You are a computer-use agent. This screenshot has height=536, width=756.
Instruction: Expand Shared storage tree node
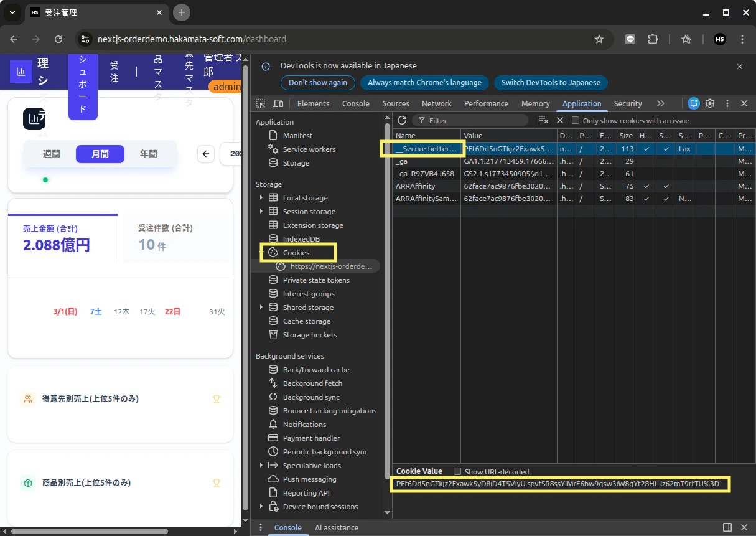coord(261,308)
